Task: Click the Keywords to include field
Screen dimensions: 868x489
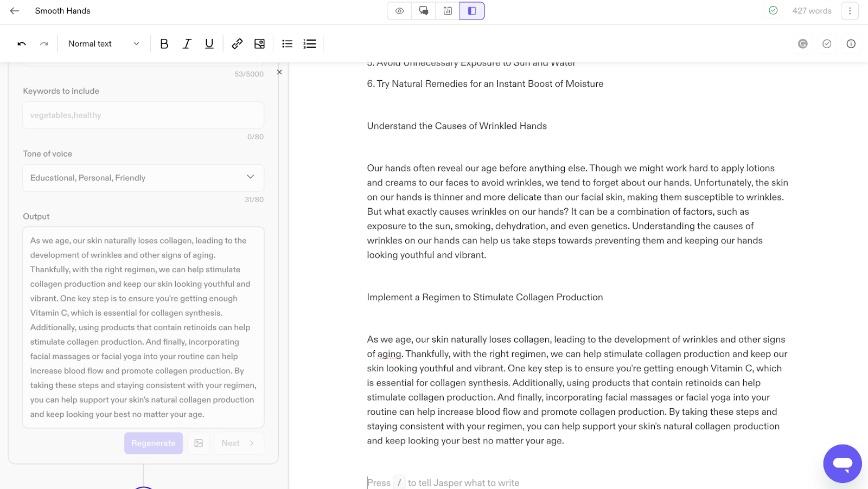Action: pos(143,115)
